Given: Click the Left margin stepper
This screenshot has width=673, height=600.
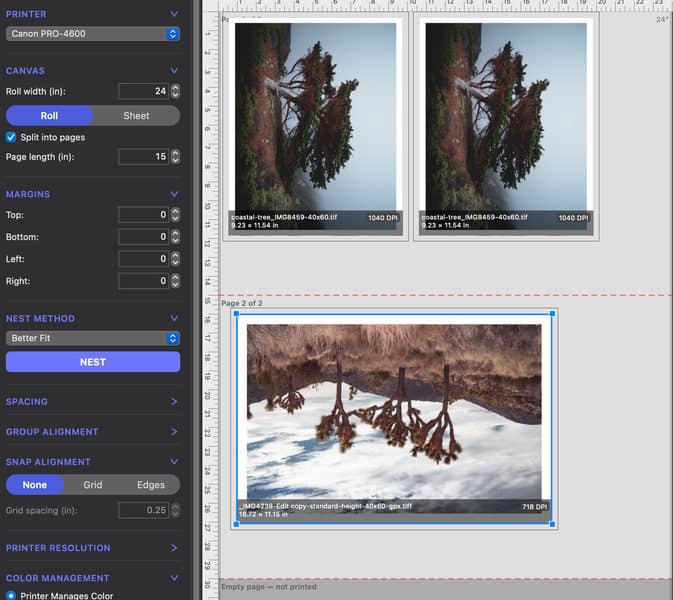Looking at the screenshot, I should coord(175,259).
